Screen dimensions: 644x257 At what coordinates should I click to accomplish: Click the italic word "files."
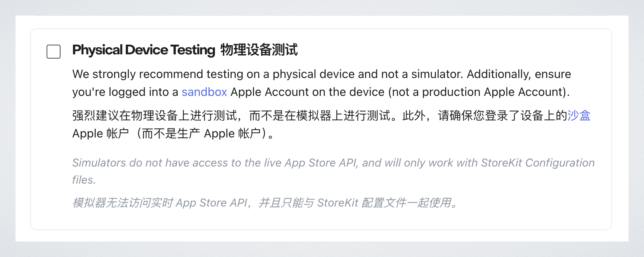(84, 180)
